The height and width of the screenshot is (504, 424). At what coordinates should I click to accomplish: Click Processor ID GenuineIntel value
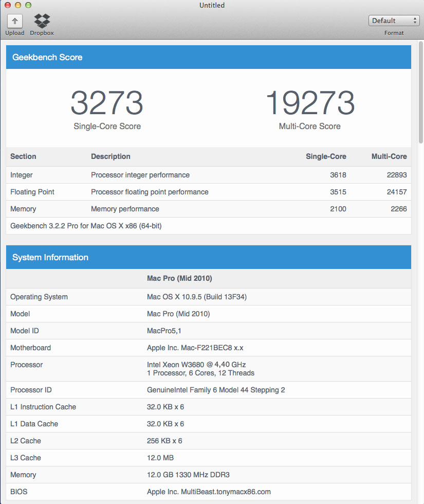pos(216,390)
